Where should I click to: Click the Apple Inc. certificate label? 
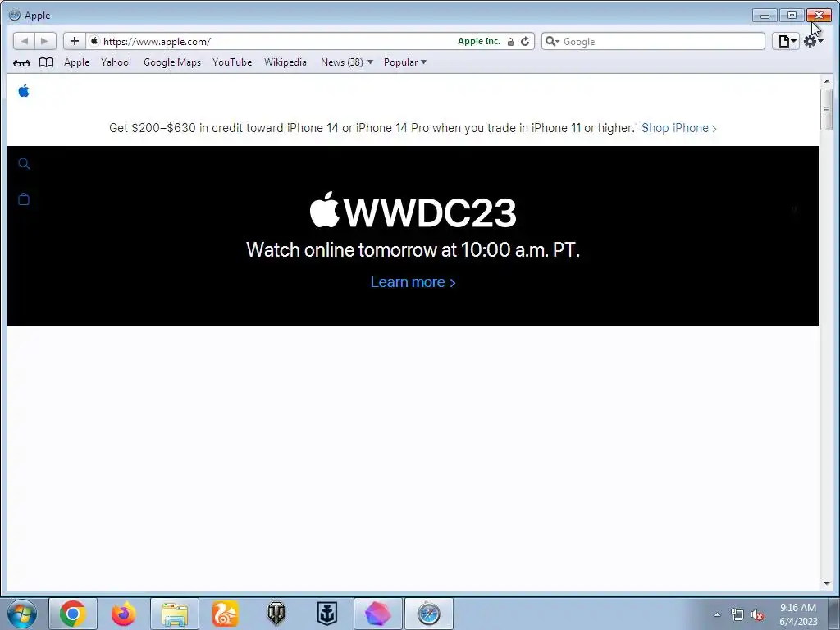[x=479, y=41]
